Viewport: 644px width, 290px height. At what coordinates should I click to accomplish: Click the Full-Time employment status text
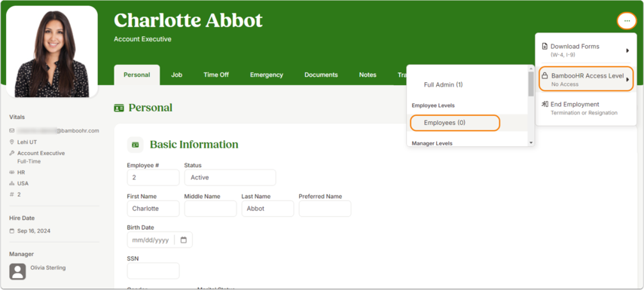[29, 161]
